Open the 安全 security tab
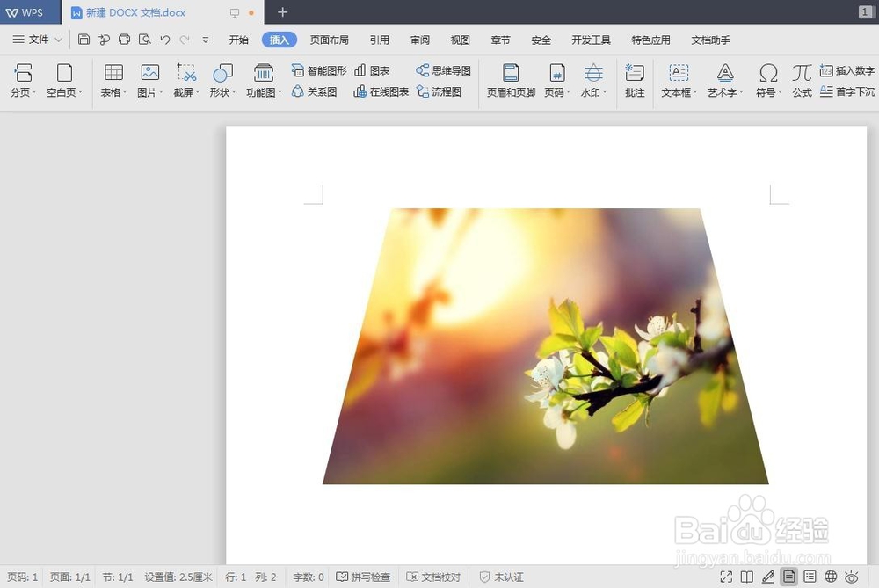 click(541, 40)
